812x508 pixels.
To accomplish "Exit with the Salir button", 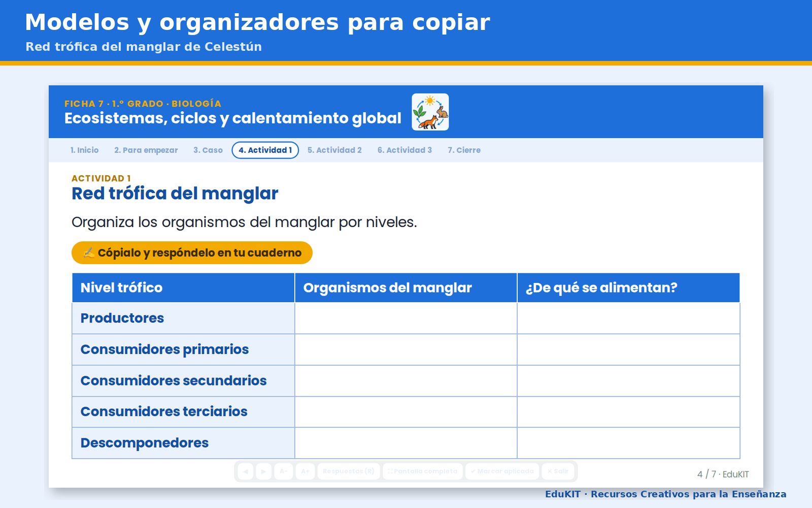I will [558, 471].
